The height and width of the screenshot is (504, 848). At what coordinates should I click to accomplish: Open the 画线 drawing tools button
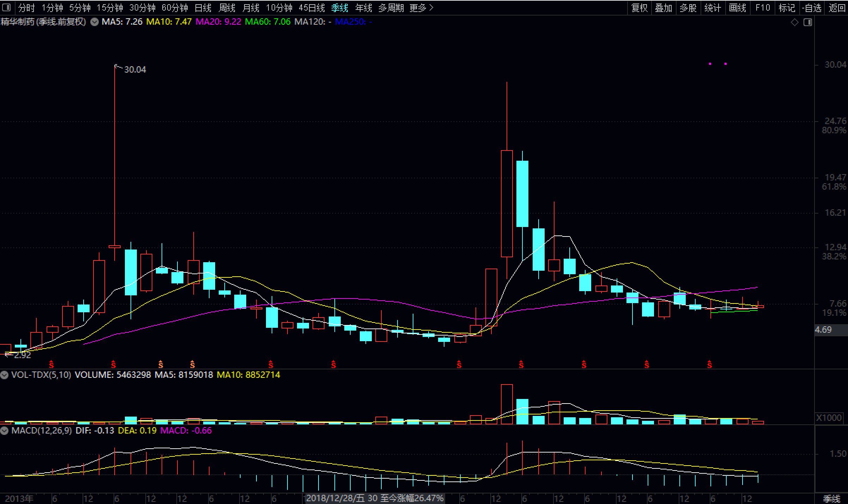point(737,7)
